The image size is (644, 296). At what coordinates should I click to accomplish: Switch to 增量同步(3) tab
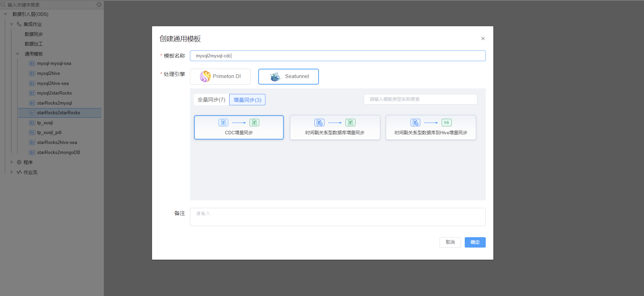click(x=247, y=100)
